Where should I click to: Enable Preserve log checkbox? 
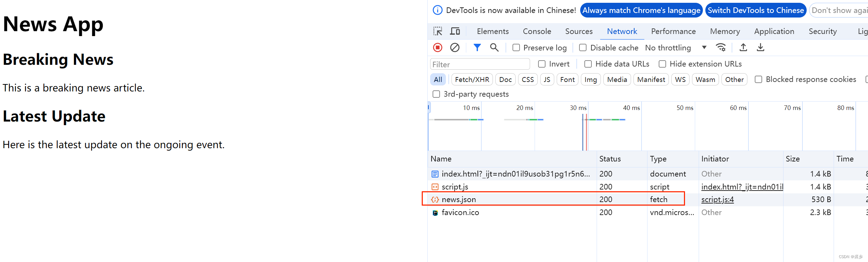coord(516,48)
